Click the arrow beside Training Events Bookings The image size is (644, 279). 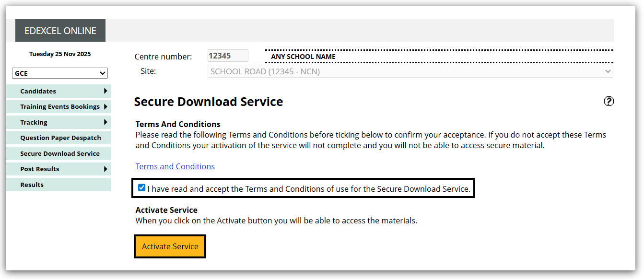tap(105, 106)
